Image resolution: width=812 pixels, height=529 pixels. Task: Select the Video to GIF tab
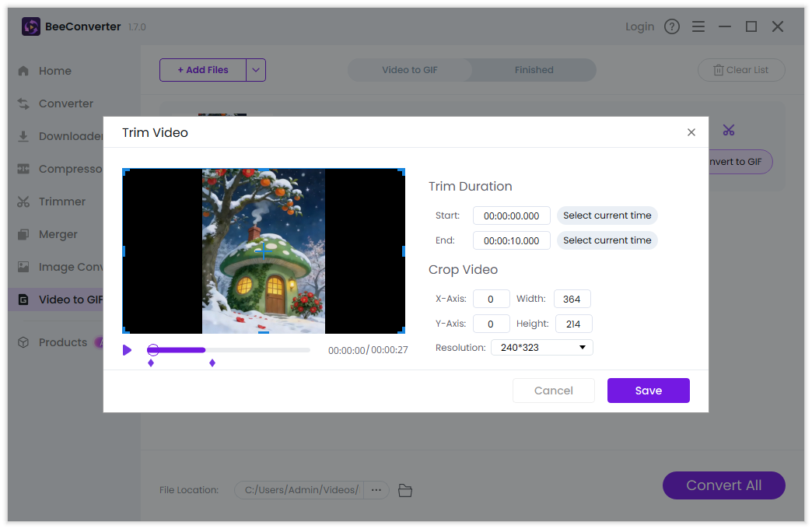pyautogui.click(x=410, y=70)
